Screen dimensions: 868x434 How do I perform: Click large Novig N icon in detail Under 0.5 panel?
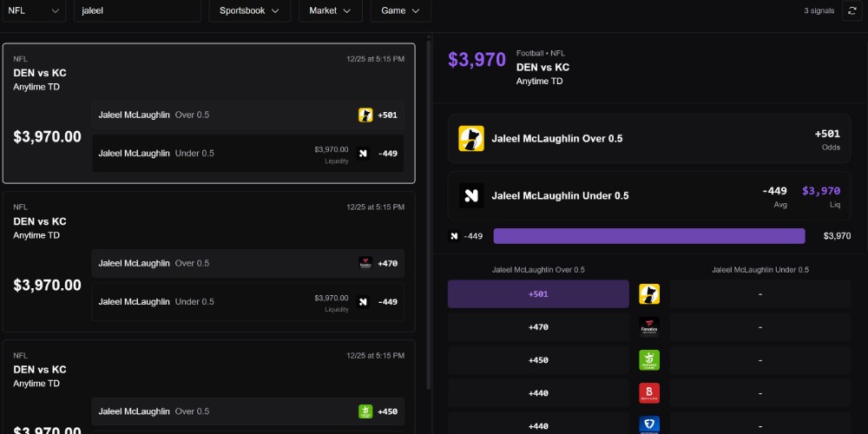point(471,195)
